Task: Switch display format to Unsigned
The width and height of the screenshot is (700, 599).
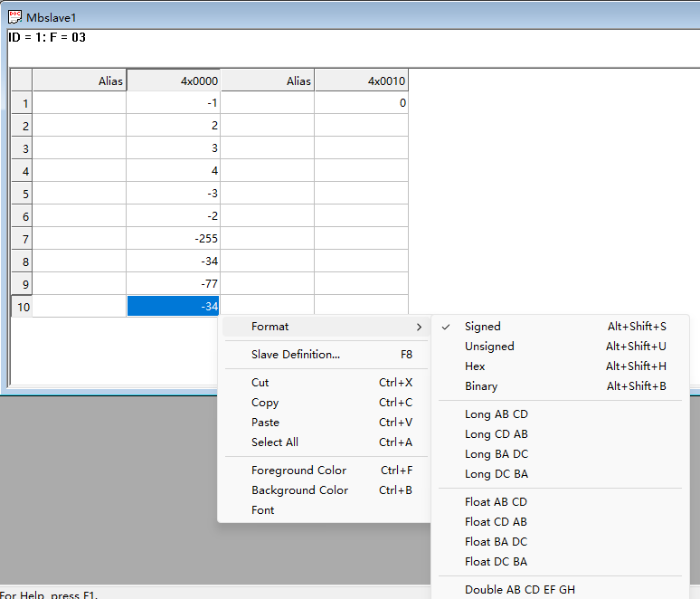Action: (x=489, y=347)
